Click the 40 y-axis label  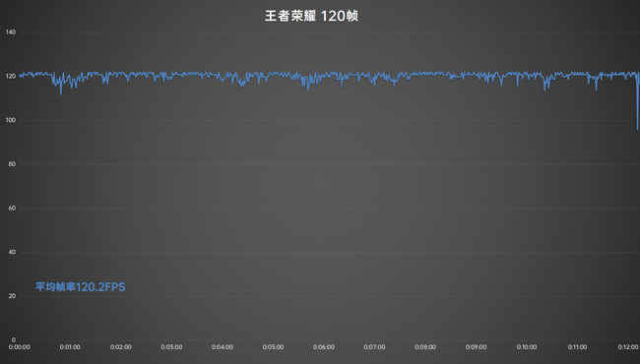coord(12,252)
